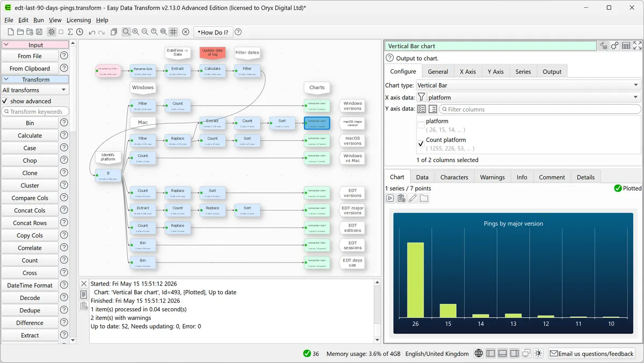Click the circled X cancel toolbar icon
Screen dimensions: 644x363
186,32
